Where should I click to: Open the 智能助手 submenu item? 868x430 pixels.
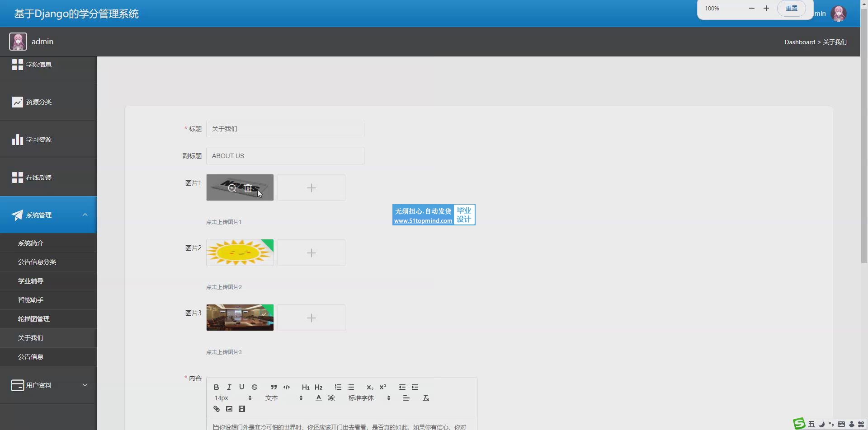coord(48,300)
